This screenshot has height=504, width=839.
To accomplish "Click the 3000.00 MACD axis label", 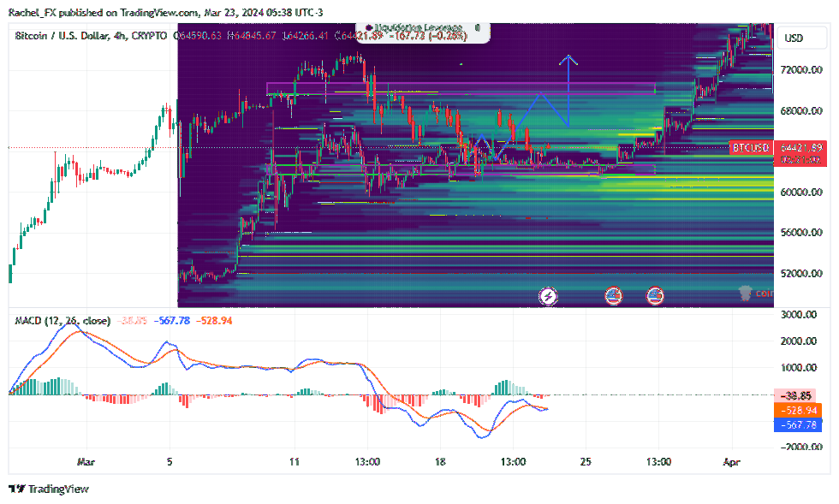I will coord(798,315).
